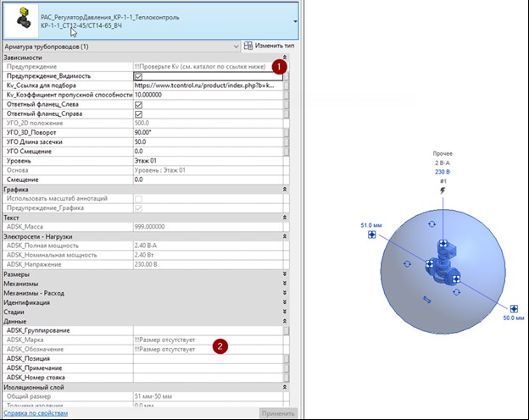Click the rotate control at top of sphere

click(432, 224)
